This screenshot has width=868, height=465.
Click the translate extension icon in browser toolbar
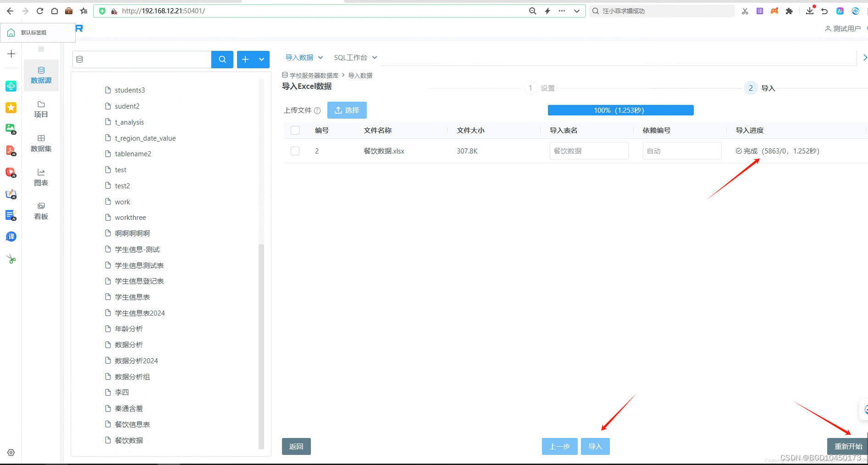point(759,11)
